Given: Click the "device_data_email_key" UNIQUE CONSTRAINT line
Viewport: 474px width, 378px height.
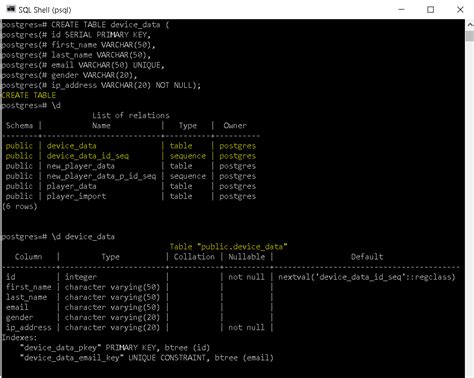Looking at the screenshot, I should (x=147, y=358).
